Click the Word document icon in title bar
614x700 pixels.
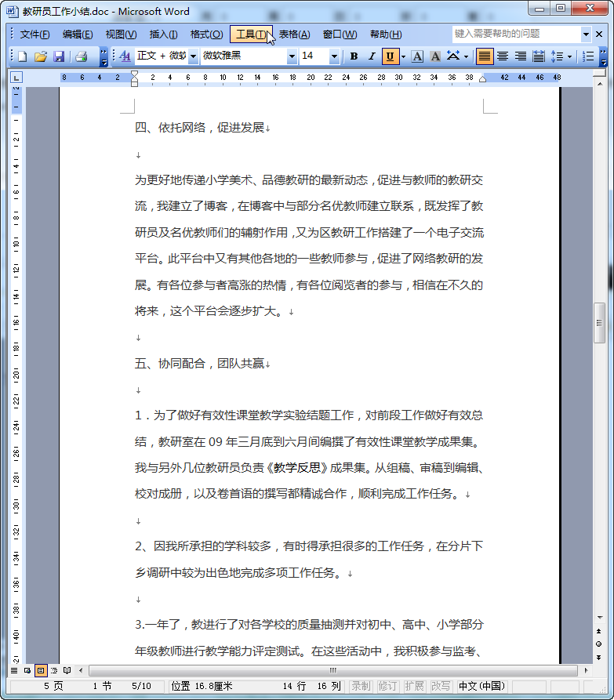coord(12,11)
